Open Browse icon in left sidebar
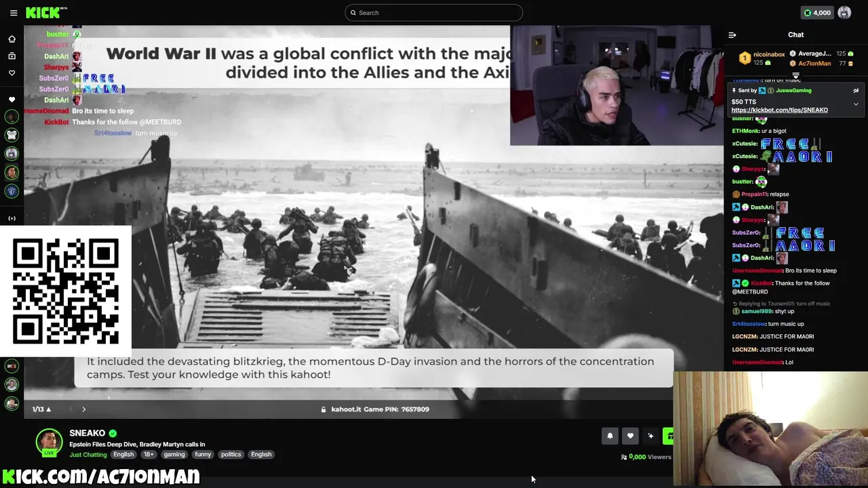The width and height of the screenshot is (868, 488). 12,56
